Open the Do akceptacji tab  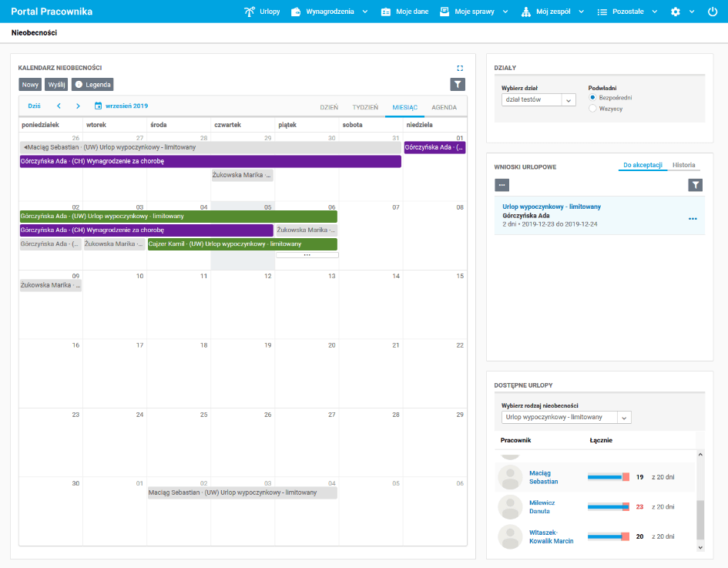coord(642,165)
